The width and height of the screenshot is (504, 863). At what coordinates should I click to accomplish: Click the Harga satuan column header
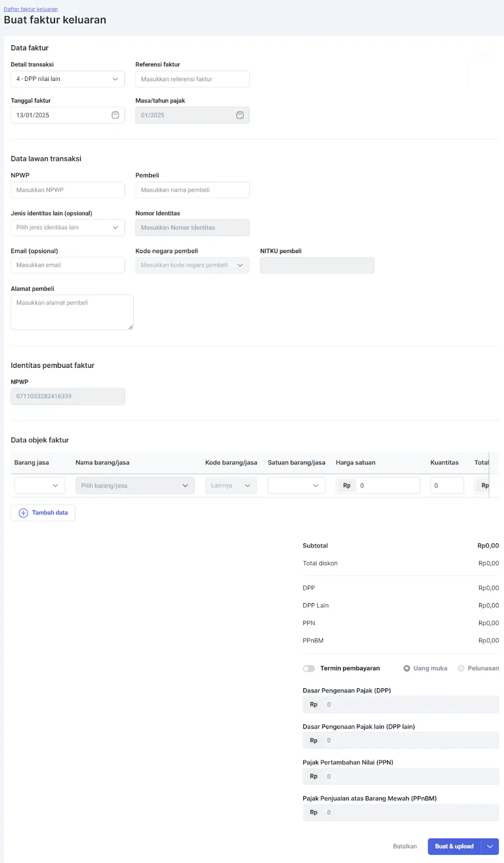(356, 463)
